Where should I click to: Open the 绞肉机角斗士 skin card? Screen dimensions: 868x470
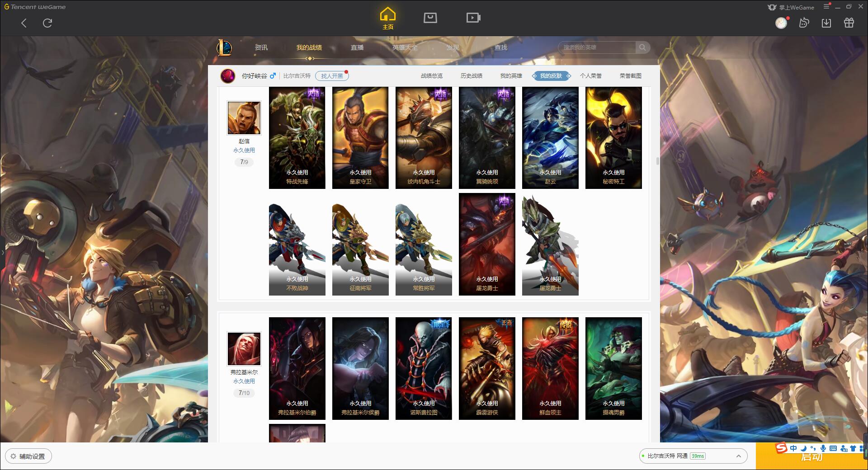point(424,138)
